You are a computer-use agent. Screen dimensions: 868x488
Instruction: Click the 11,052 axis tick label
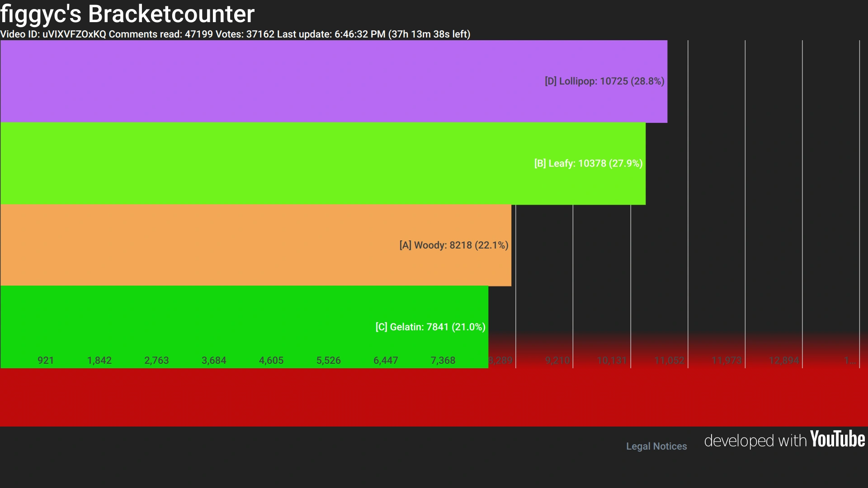tap(669, 361)
